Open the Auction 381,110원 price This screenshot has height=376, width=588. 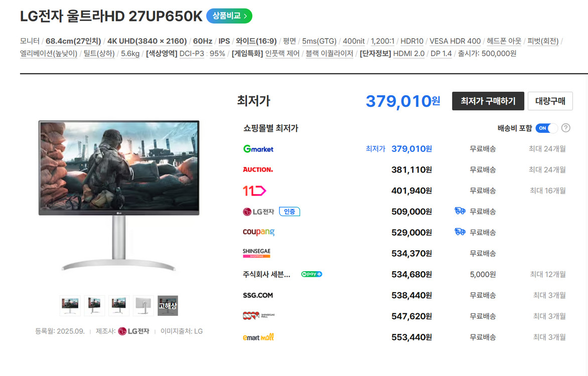coord(412,170)
